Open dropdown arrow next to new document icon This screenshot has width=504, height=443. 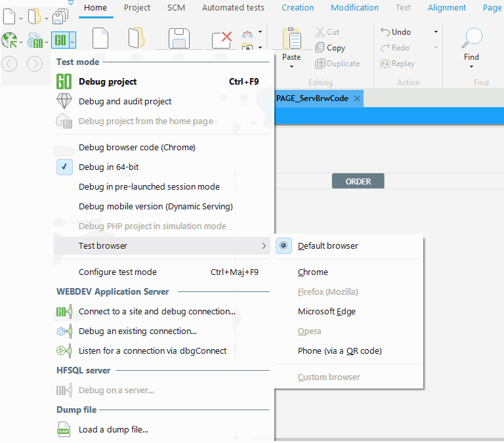(x=21, y=18)
